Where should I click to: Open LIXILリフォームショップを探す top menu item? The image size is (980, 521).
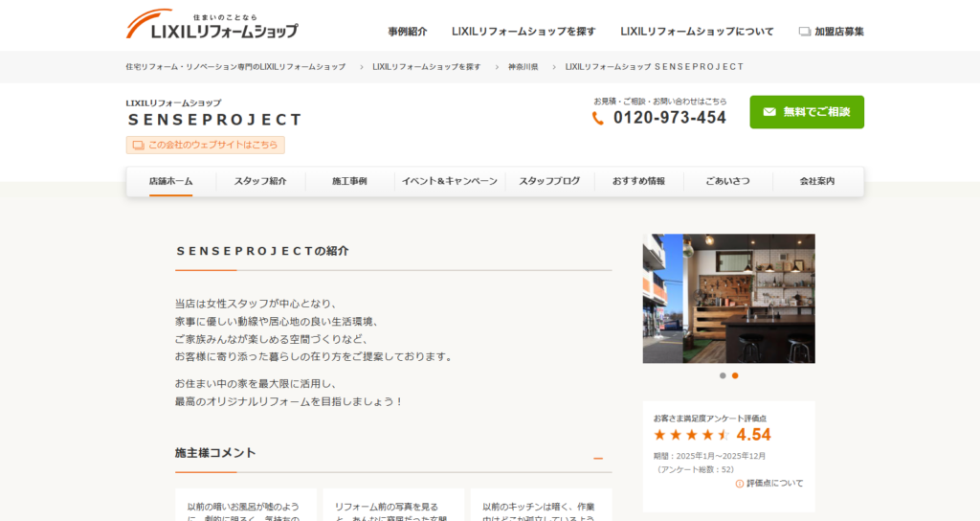point(523,32)
